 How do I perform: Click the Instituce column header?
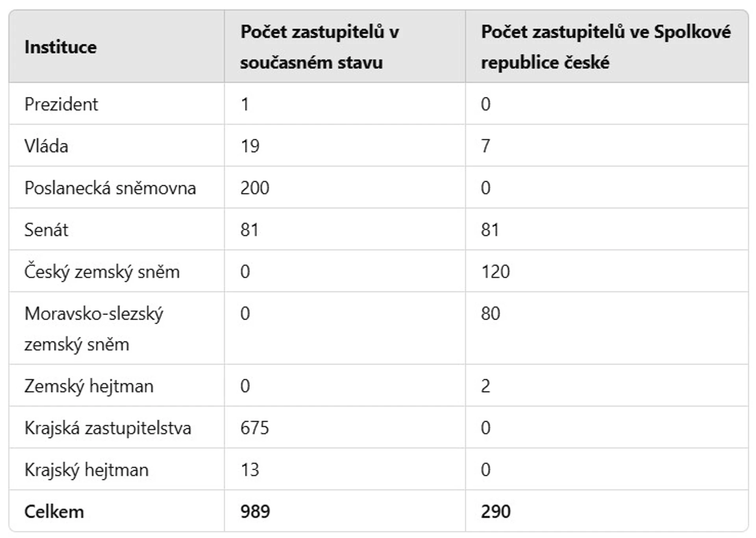tap(61, 47)
